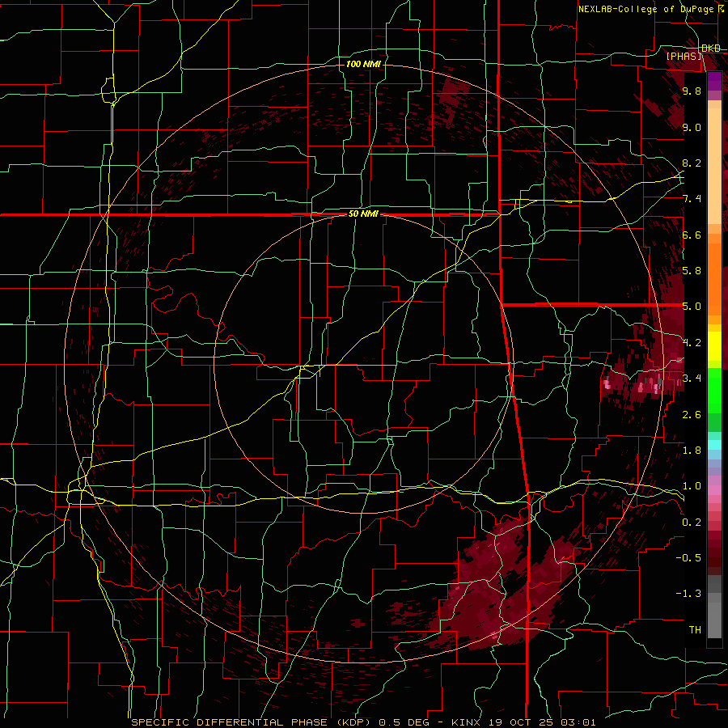Pick the purple segment atop the color bar
Screen dimensions: 728x728
[714, 81]
